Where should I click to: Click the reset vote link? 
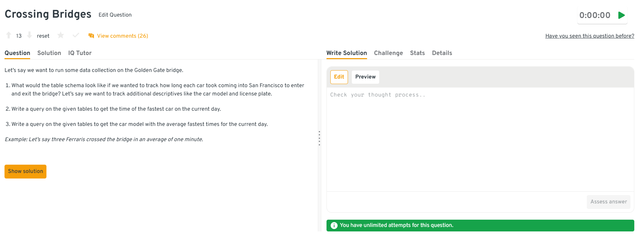coord(43,36)
